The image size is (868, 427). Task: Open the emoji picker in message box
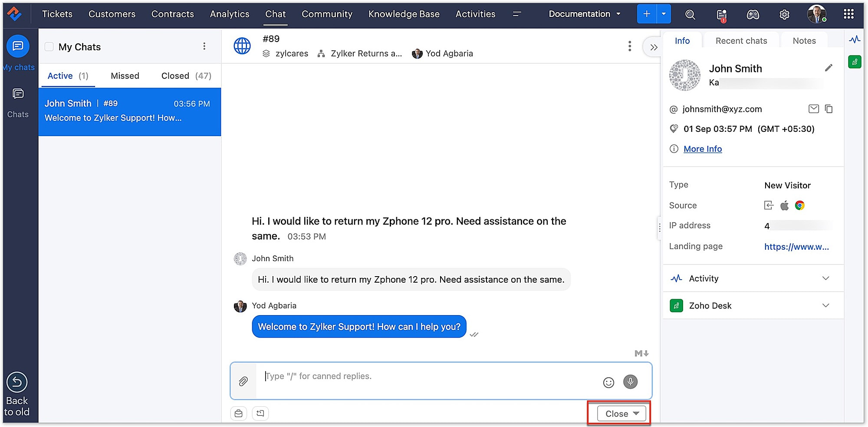coord(608,382)
